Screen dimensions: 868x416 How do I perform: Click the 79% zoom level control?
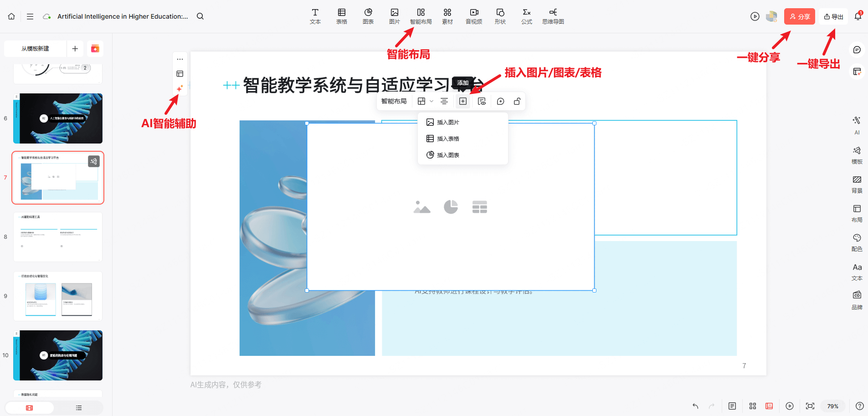click(833, 406)
